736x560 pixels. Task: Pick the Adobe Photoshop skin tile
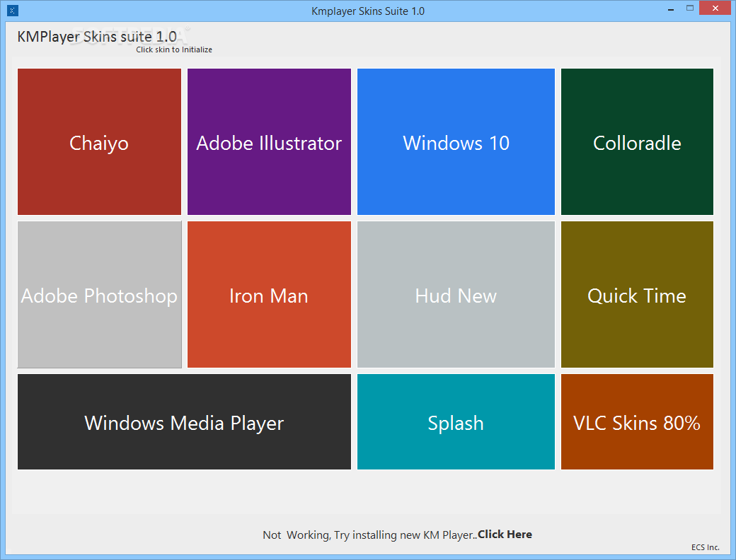click(x=99, y=295)
